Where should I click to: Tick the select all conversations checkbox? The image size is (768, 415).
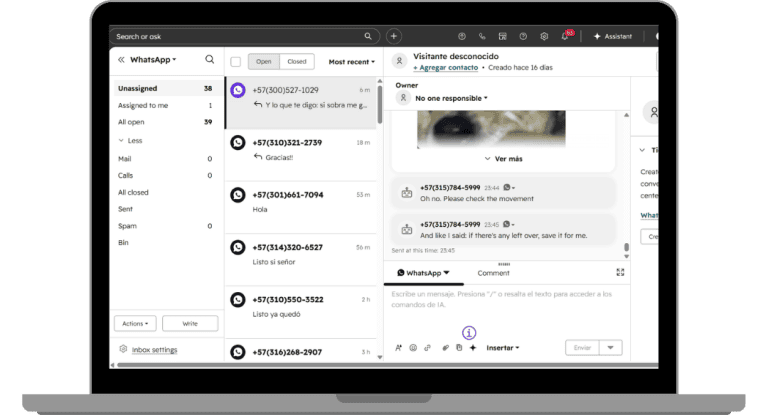pyautogui.click(x=236, y=62)
